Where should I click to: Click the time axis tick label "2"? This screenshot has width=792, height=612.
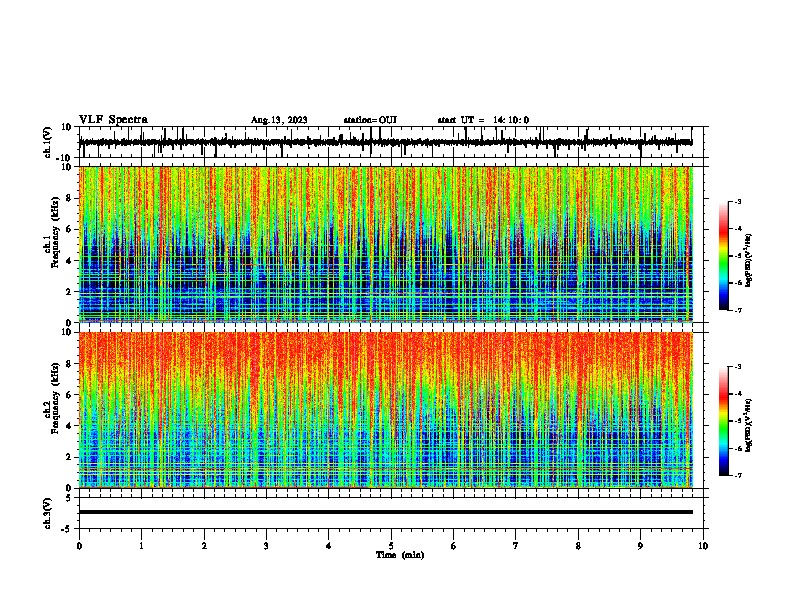pyautogui.click(x=204, y=546)
